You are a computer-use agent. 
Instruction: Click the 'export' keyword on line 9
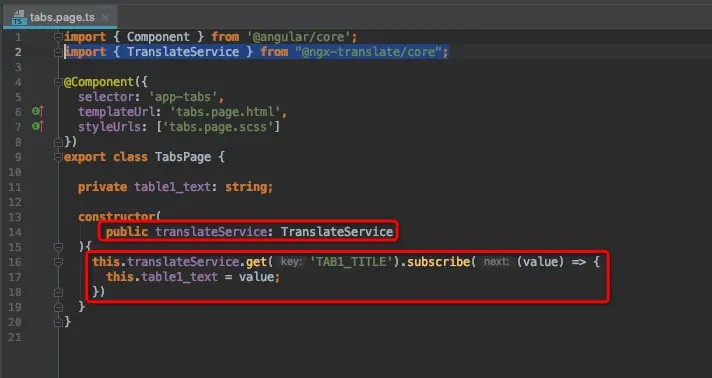pos(85,157)
